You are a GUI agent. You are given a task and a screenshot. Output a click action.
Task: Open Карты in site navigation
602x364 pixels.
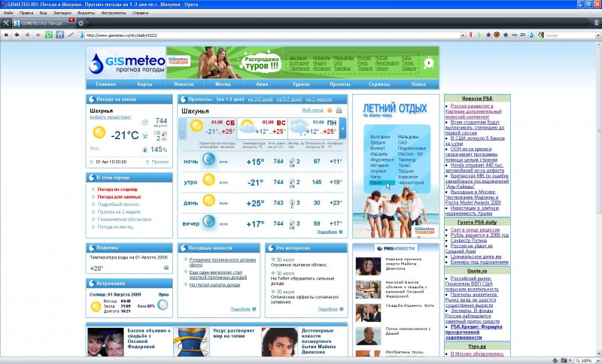(144, 84)
